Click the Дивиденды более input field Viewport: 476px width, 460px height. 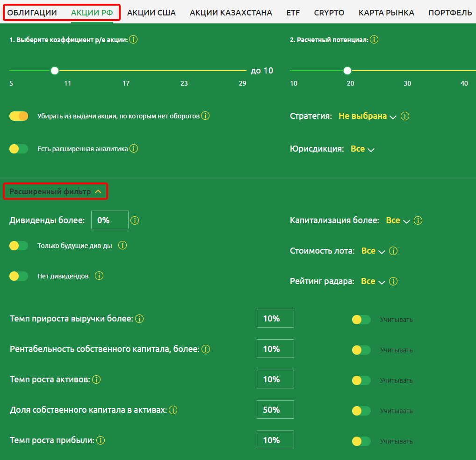click(109, 220)
